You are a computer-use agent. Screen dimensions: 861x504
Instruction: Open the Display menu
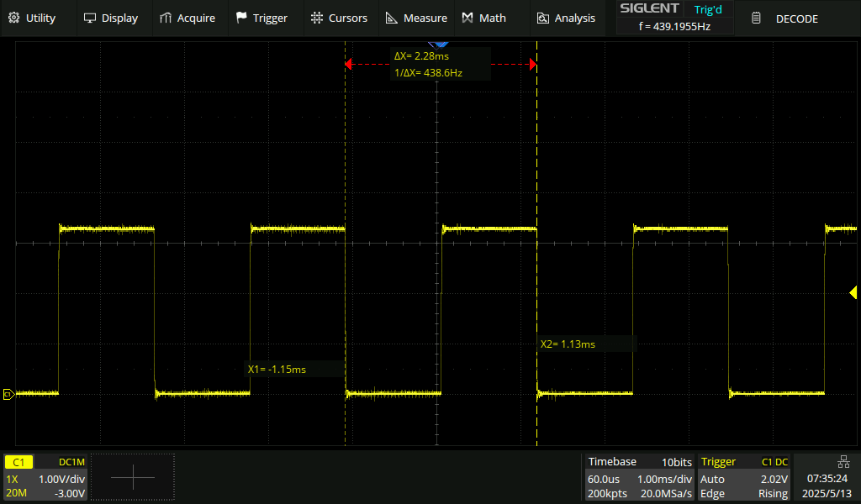pyautogui.click(x=90, y=18)
